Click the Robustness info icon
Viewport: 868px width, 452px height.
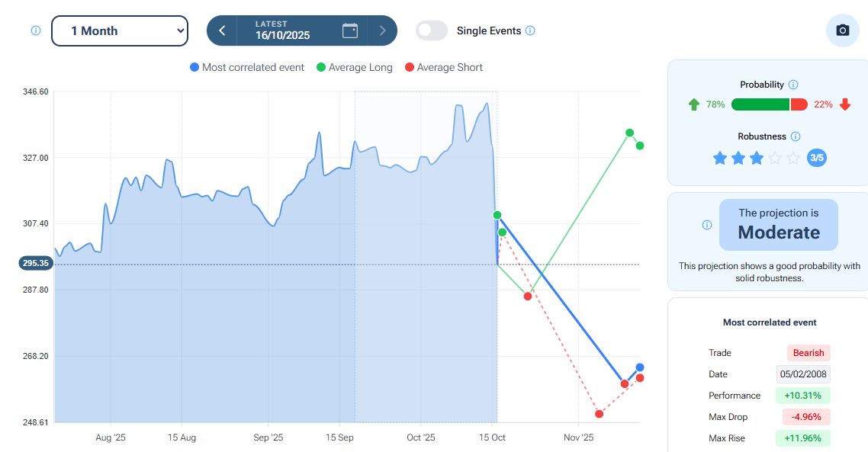796,136
